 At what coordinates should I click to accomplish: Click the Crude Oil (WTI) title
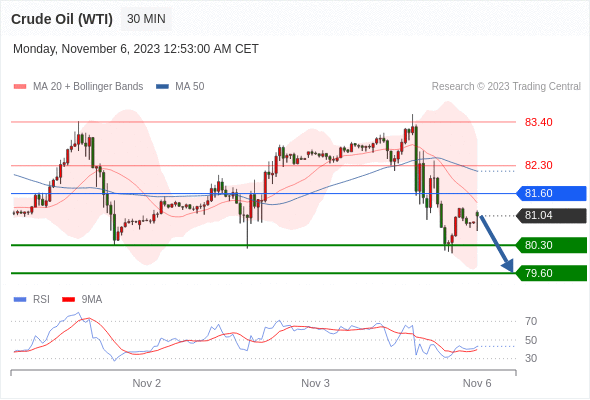click(x=62, y=19)
